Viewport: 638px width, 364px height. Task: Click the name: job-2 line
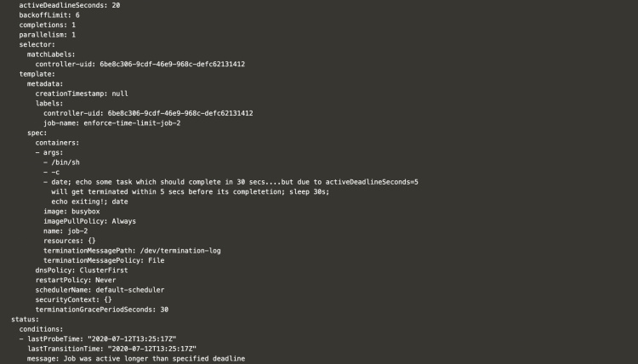[x=66, y=230]
